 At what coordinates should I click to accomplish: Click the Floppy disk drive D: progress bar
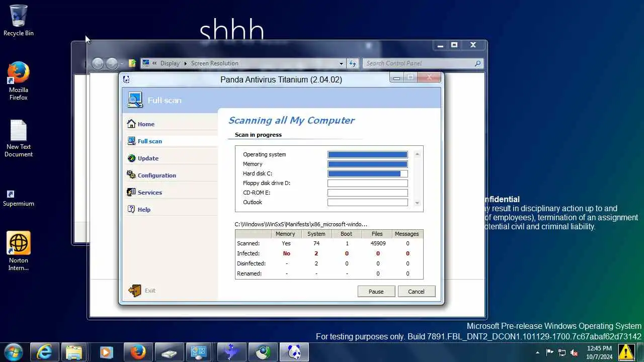tap(368, 183)
